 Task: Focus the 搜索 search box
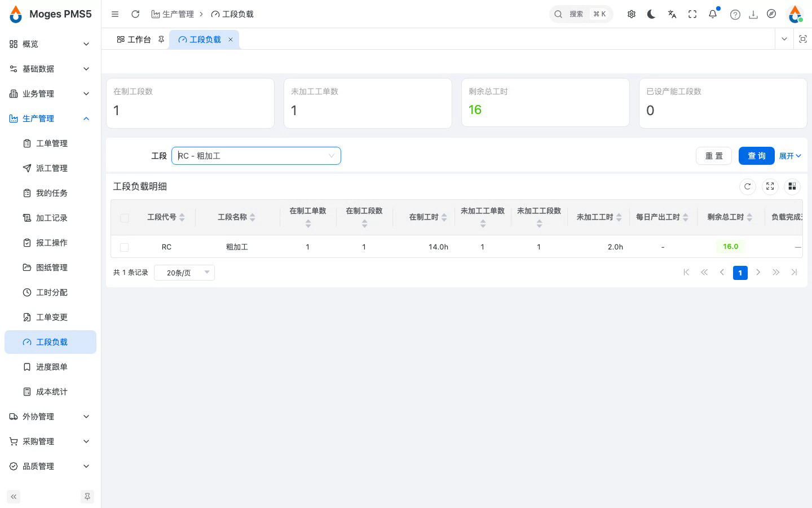click(x=581, y=14)
